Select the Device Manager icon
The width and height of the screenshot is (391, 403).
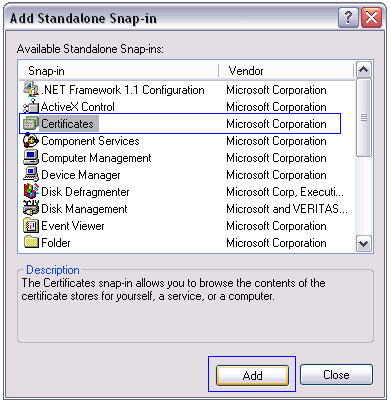[x=31, y=175]
